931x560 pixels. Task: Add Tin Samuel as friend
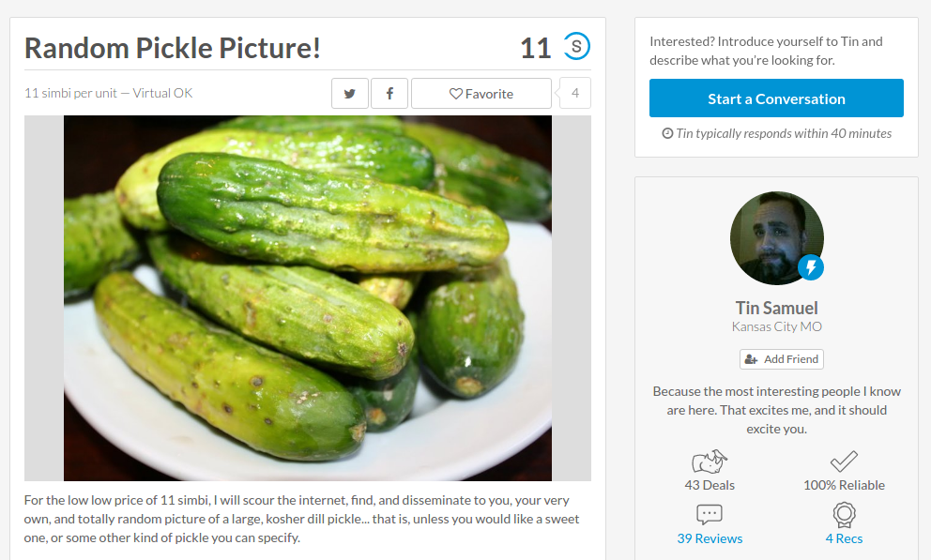pos(782,359)
